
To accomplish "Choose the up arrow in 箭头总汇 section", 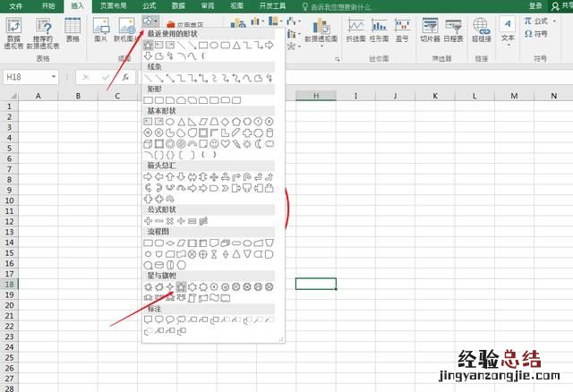I will click(x=170, y=177).
